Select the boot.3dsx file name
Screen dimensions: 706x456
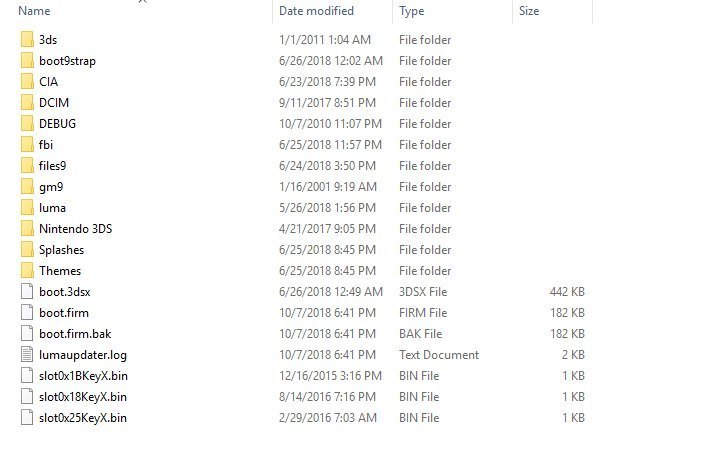65,292
